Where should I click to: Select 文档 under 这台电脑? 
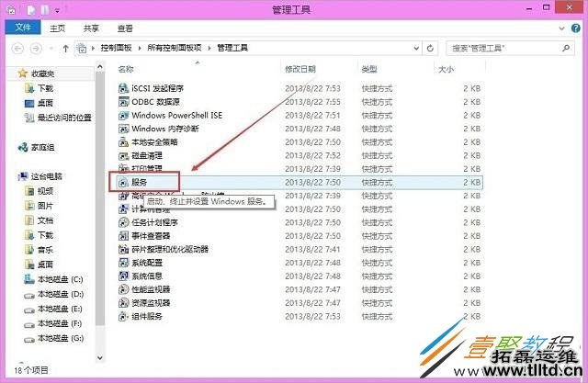pyautogui.click(x=45, y=220)
